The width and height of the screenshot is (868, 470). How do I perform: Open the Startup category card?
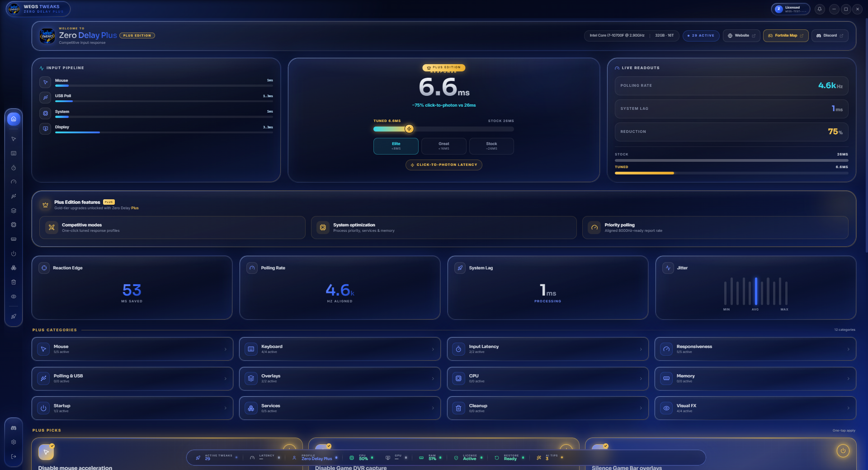132,408
